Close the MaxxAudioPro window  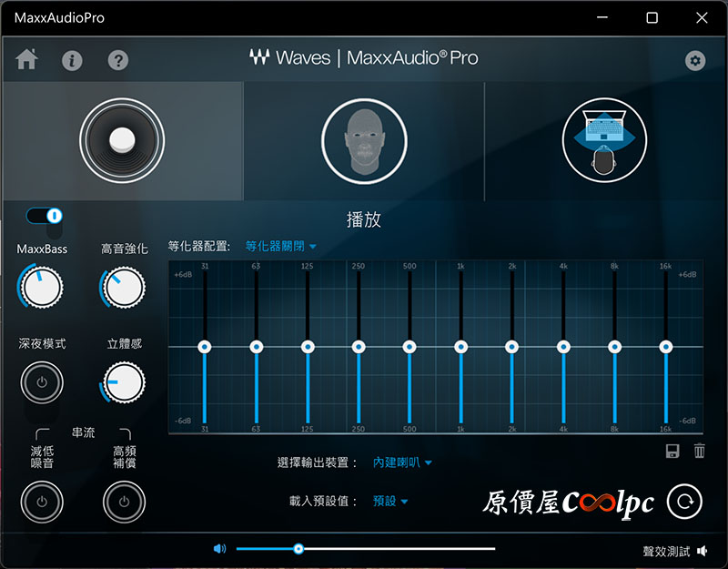click(702, 17)
